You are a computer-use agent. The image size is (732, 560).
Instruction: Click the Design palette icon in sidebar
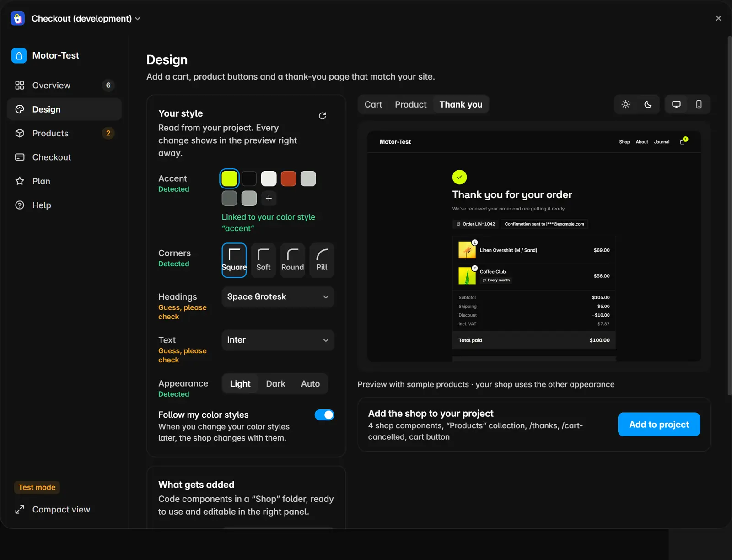coord(20,109)
